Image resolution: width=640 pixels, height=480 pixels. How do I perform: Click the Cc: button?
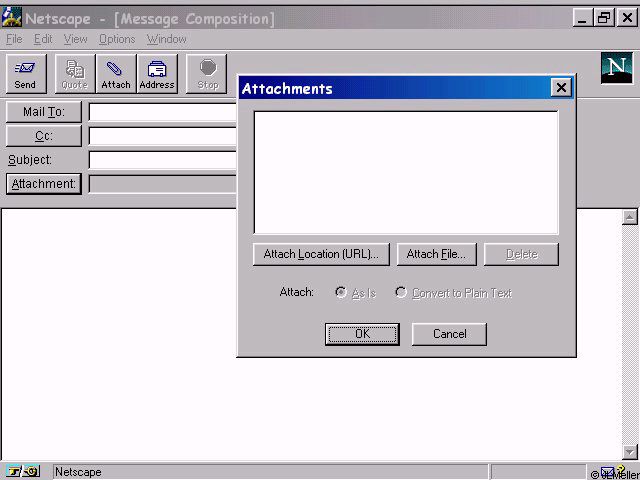click(44, 136)
